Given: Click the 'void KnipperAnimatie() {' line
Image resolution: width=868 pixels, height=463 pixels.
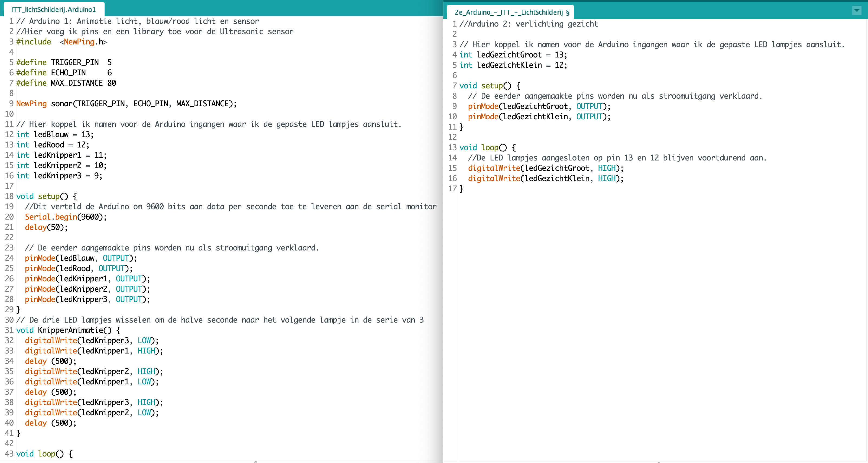Looking at the screenshot, I should point(68,330).
